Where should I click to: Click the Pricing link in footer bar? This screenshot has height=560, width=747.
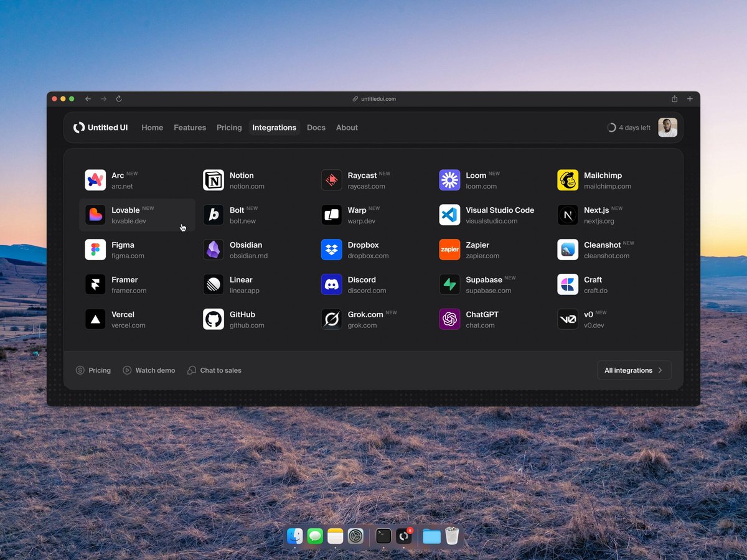(93, 370)
